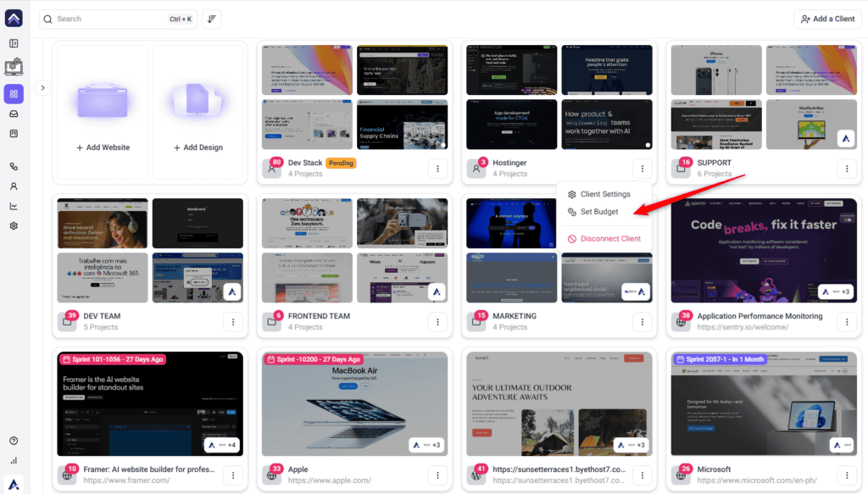The height and width of the screenshot is (494, 868).
Task: Click the +4 assignees badge on Framer
Action: (x=221, y=446)
